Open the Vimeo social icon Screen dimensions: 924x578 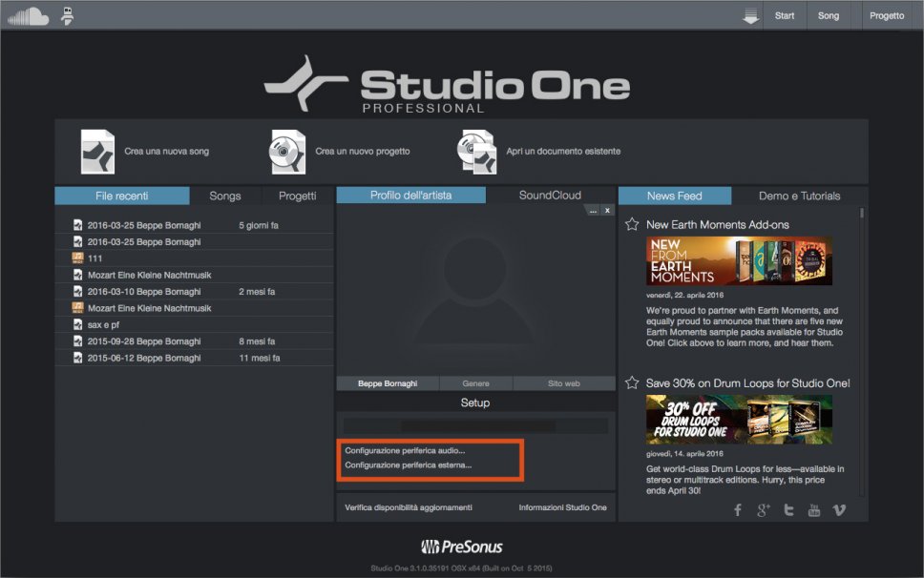(839, 510)
